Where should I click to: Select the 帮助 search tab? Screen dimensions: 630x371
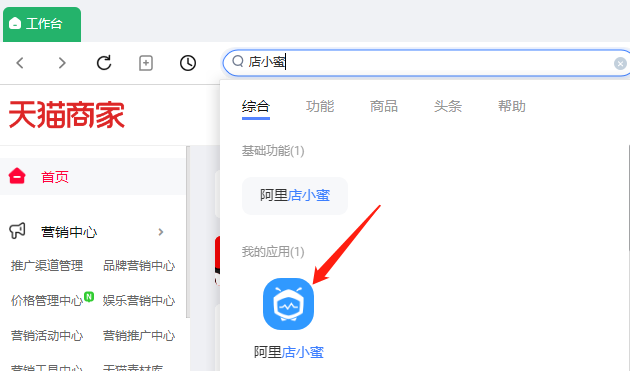(x=511, y=107)
